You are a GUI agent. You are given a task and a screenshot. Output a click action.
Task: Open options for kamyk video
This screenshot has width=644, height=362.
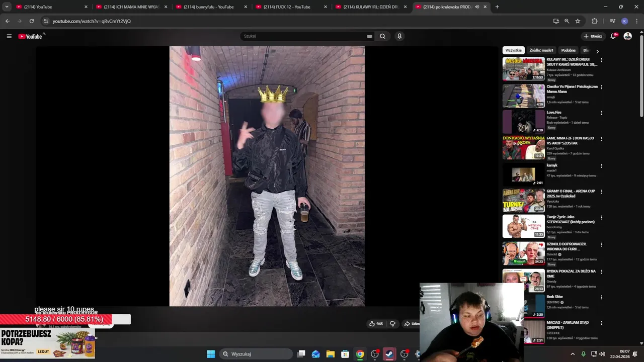(601, 166)
